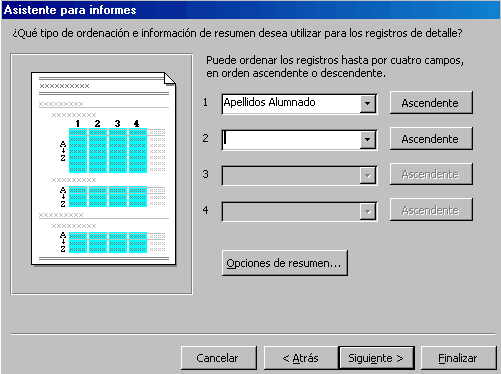Click the Asistente para informes title bar
This screenshot has height=374, width=501.
[x=250, y=10]
